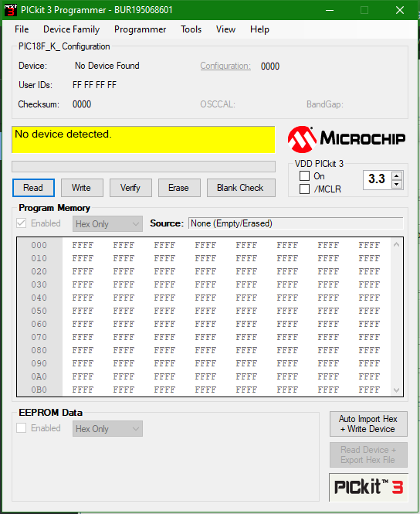Minimize the PICkit 3 Programmer window
Viewport: 420px width, 514px height.
[x=330, y=10]
